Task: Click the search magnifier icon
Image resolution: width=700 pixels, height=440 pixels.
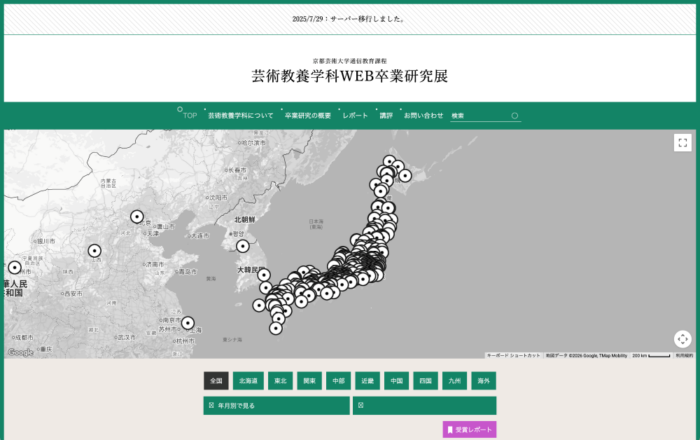Action: point(514,116)
